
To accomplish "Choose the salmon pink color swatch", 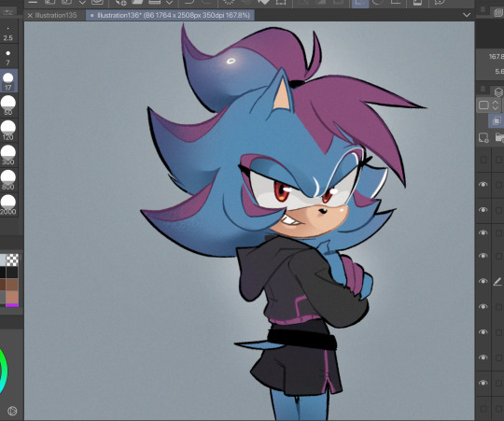I will tap(12, 297).
